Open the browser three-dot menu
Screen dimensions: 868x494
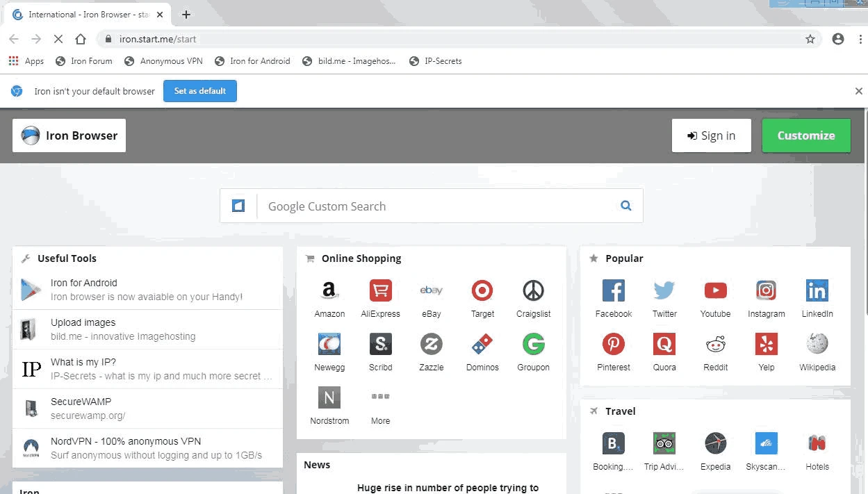860,39
